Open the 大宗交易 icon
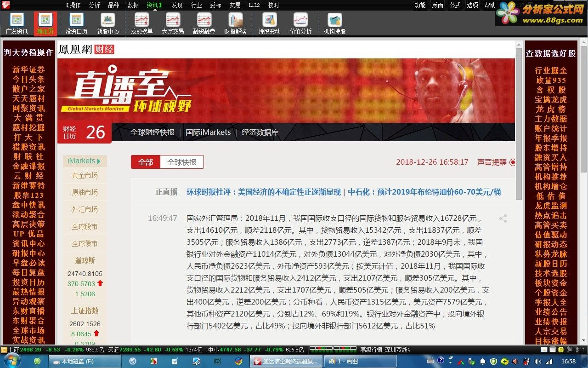This screenshot has height=368, width=588. 173,24
